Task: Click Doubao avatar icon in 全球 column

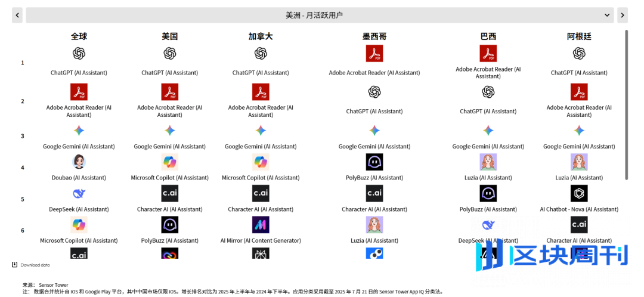Action: (79, 162)
